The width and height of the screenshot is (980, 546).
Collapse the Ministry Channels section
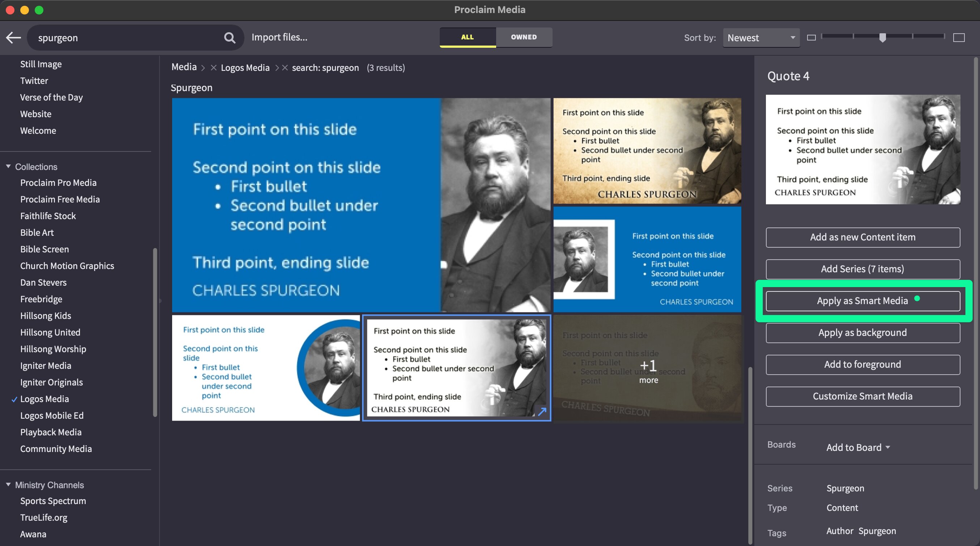8,485
